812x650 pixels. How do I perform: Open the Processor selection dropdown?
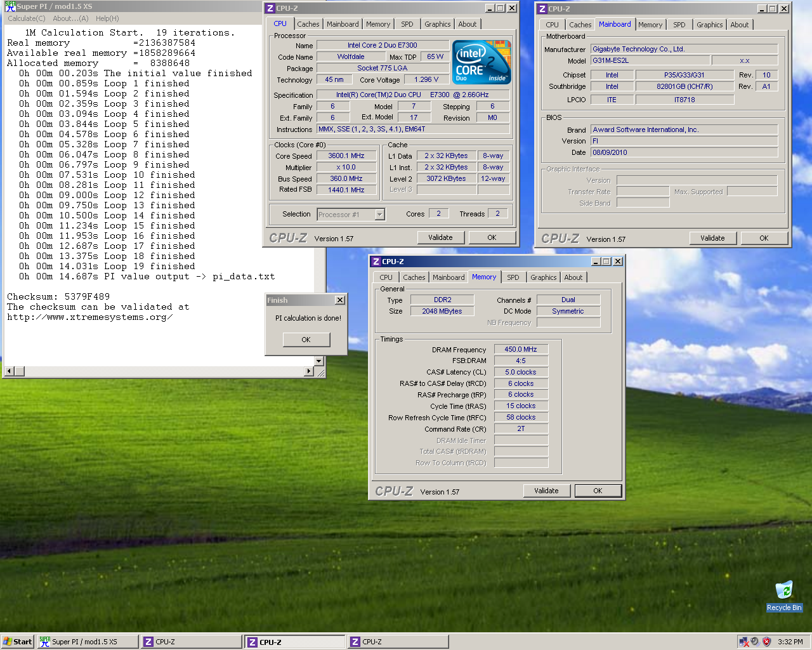(379, 215)
